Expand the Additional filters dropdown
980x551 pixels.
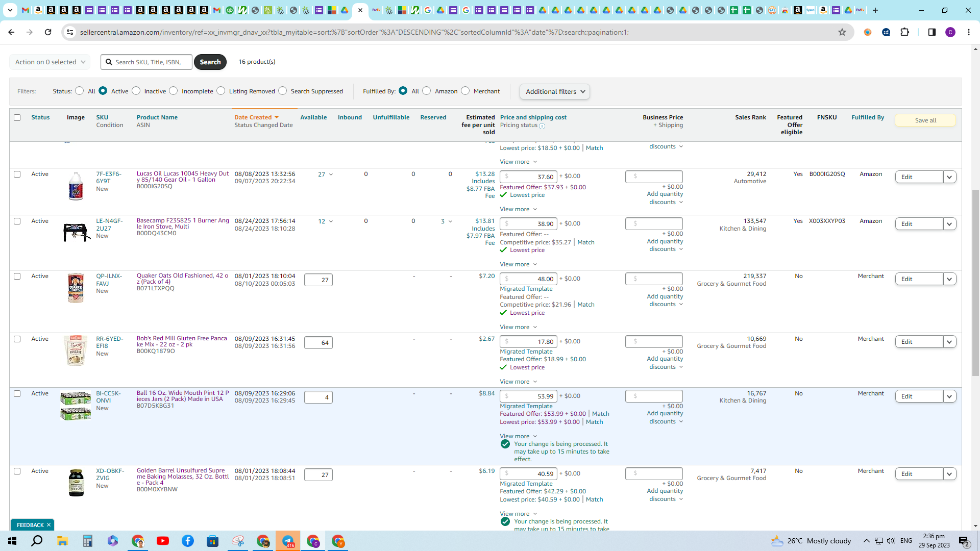tap(555, 91)
